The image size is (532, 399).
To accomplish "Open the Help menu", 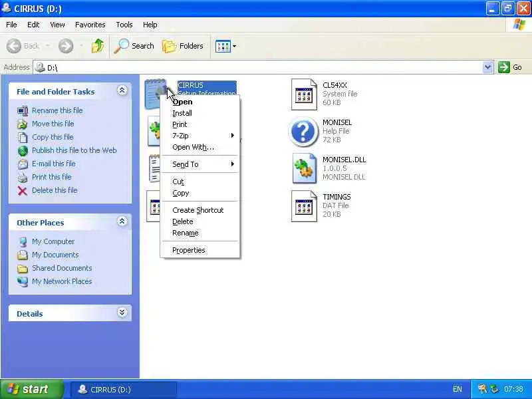I will (150, 25).
